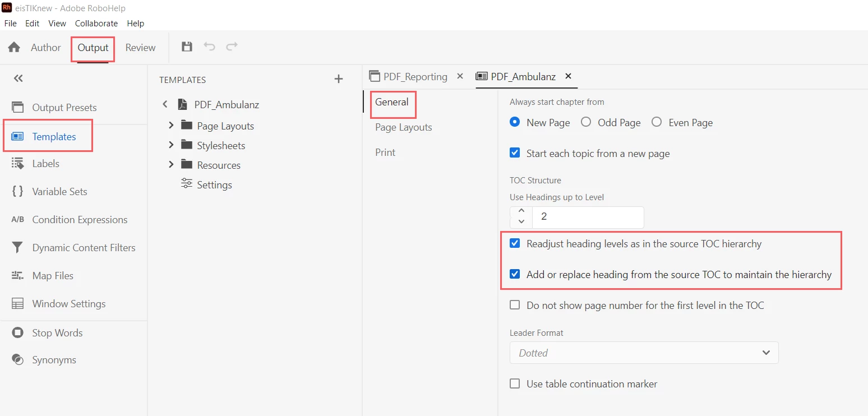Click the Undo arrow icon

(x=209, y=47)
